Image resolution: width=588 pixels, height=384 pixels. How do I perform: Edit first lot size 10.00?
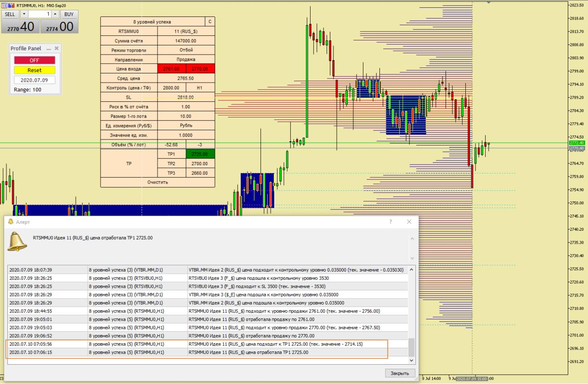[186, 116]
